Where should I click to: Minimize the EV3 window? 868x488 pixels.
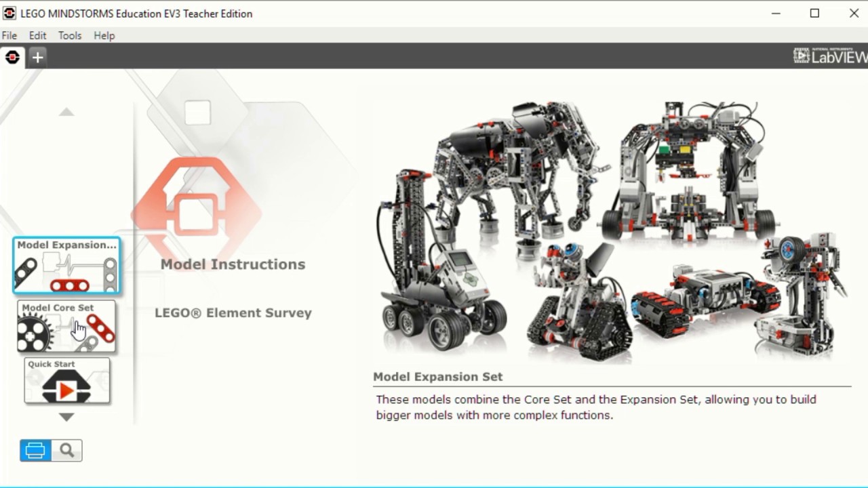[775, 14]
